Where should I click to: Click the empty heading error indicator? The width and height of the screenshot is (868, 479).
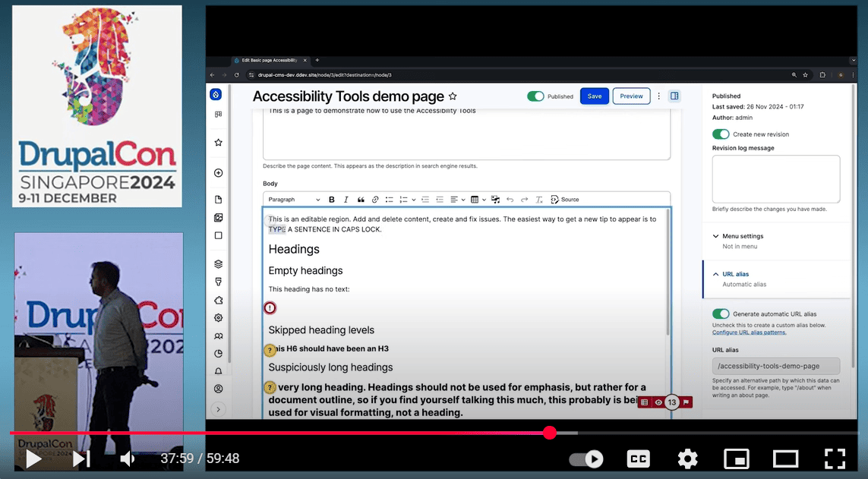point(270,308)
